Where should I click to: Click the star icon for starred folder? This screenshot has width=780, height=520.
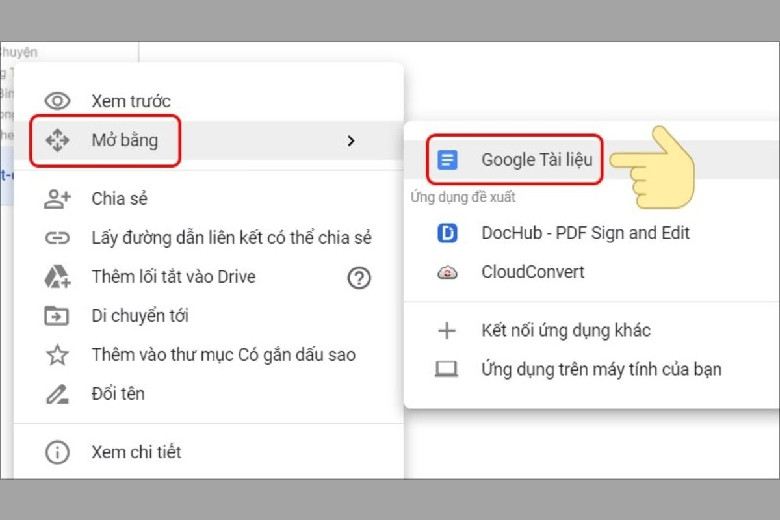[x=57, y=355]
